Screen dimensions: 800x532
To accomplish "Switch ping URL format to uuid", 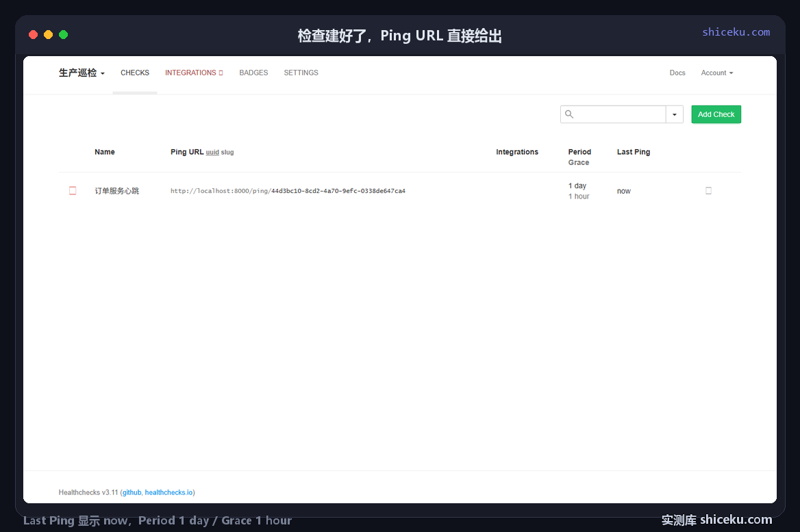I will tap(212, 153).
